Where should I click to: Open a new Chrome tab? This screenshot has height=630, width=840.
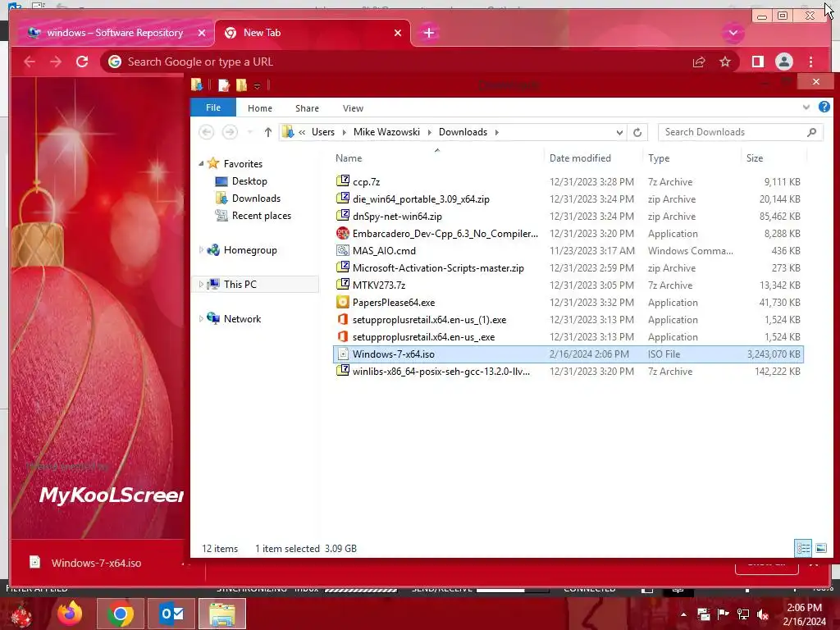428,33
